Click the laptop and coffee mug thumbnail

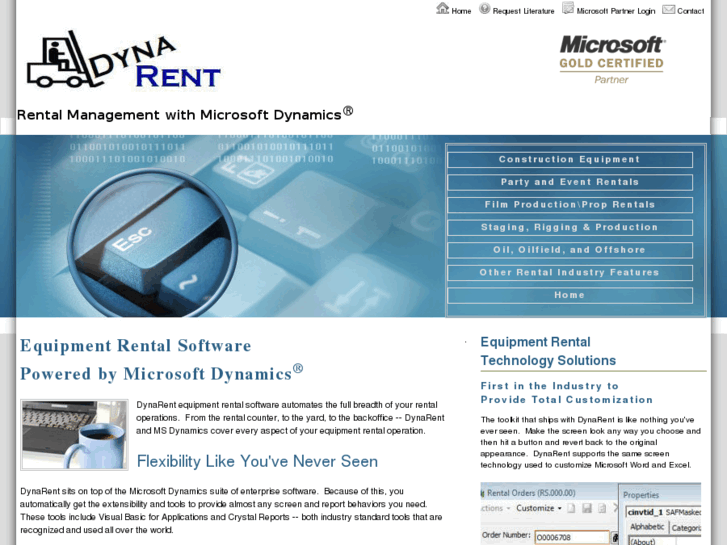tap(75, 435)
